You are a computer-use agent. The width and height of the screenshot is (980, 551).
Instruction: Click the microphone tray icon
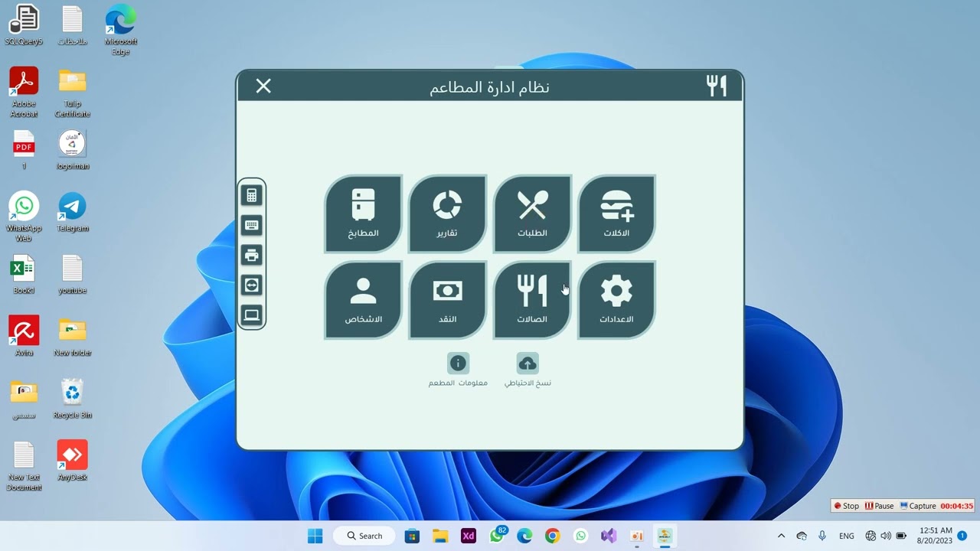pos(822,536)
